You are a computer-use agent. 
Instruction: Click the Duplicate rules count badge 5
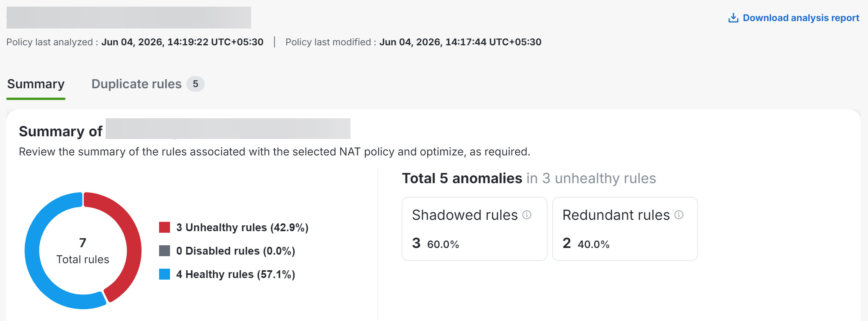tap(195, 84)
